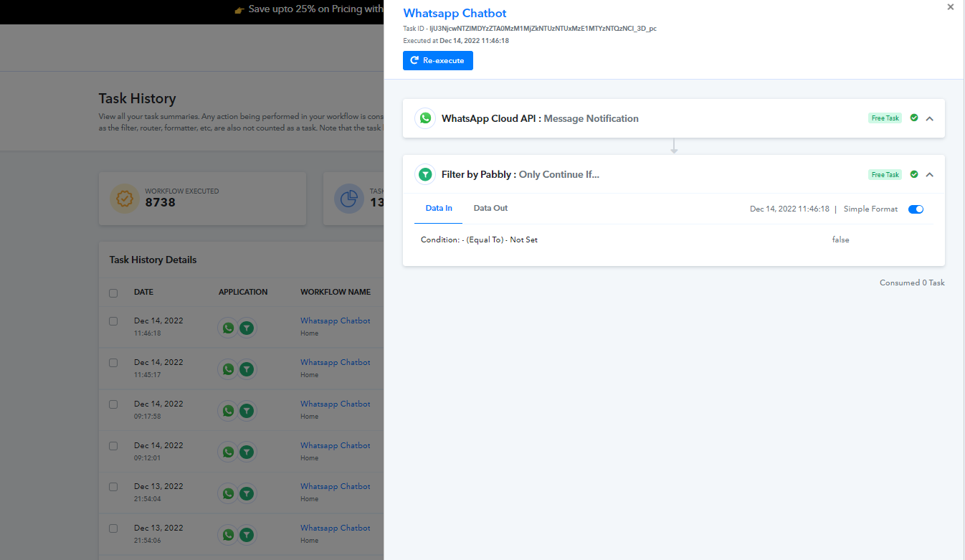Click the Task History page heading

click(137, 99)
